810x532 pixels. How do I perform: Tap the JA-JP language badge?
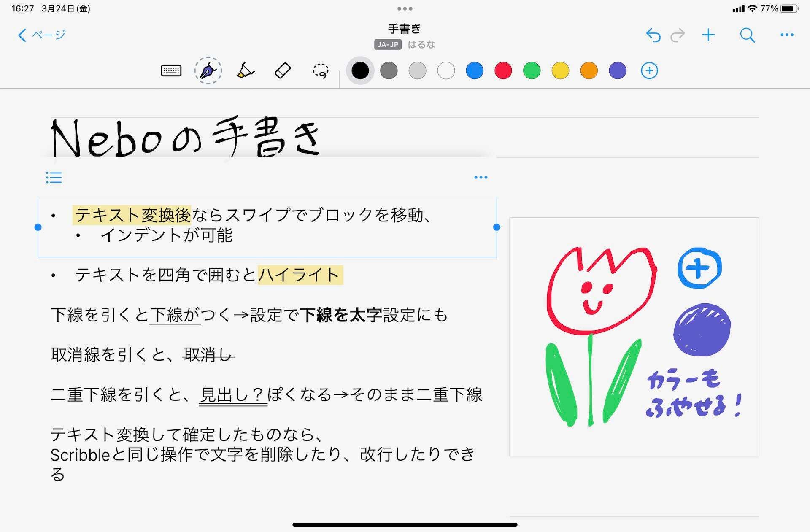387,44
